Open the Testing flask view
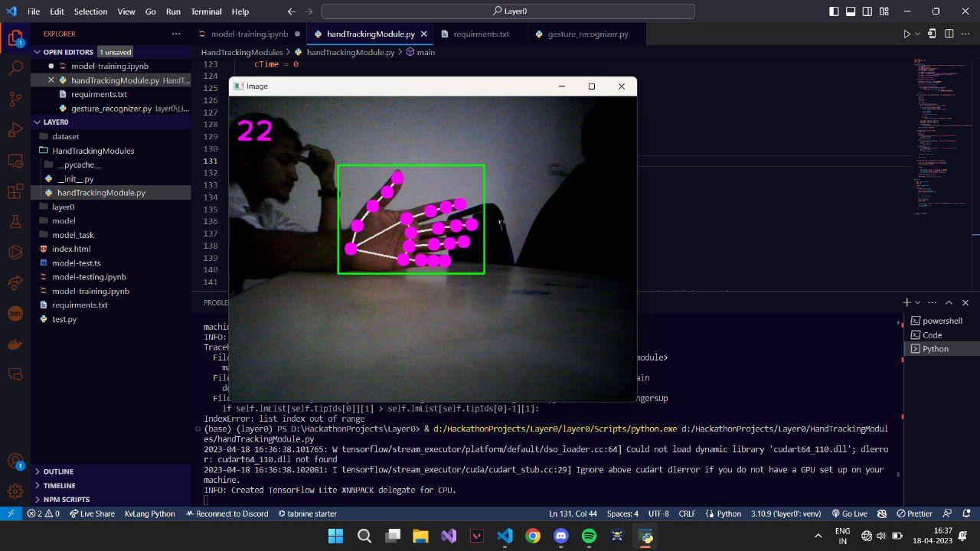 pyautogui.click(x=15, y=222)
